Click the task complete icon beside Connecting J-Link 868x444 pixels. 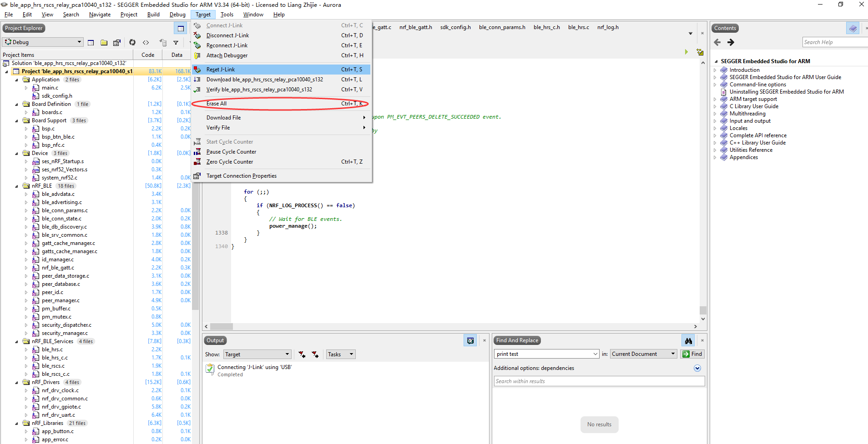pyautogui.click(x=210, y=369)
